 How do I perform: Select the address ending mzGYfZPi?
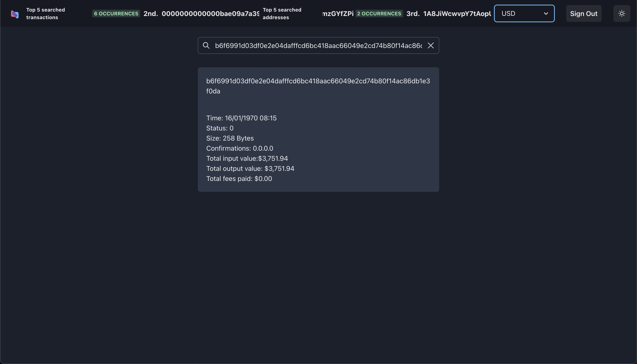(338, 13)
